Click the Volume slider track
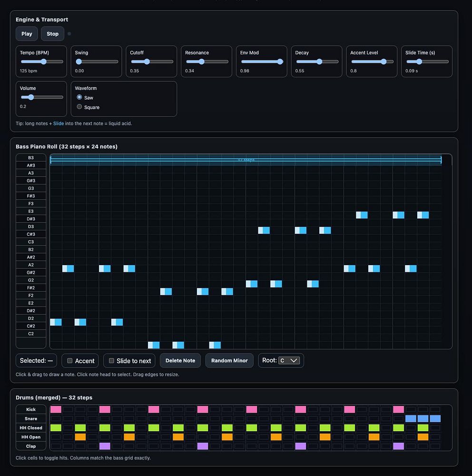Viewport: 472px width, 476px height. pos(41,97)
